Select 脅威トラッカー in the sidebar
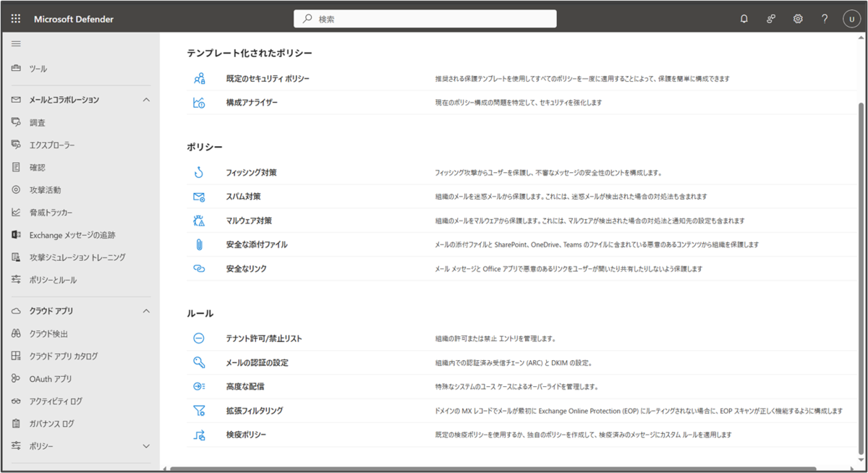 [x=51, y=213]
